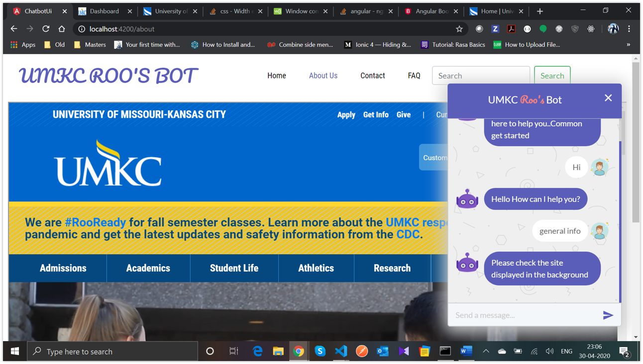The image size is (643, 364).
Task: Click the ENG language indicator in tray
Action: tap(566, 352)
